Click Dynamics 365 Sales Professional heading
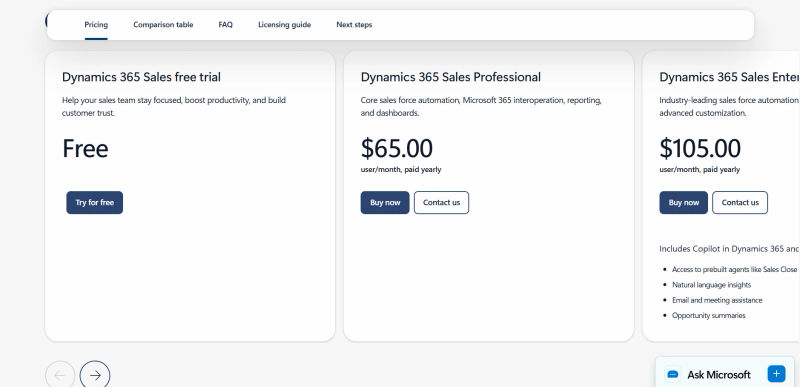The width and height of the screenshot is (800, 387). click(x=451, y=77)
